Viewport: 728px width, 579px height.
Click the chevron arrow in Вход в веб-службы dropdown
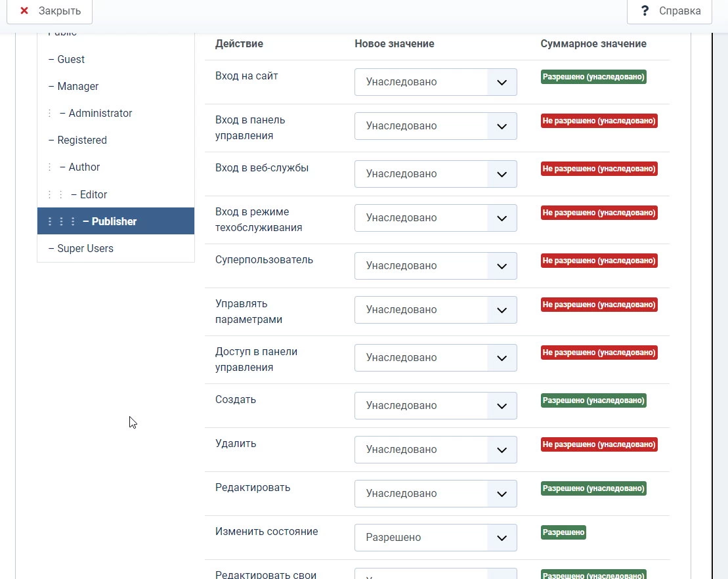point(502,174)
